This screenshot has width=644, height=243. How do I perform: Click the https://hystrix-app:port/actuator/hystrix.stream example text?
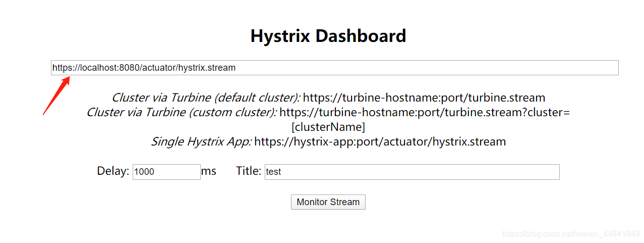point(380,141)
